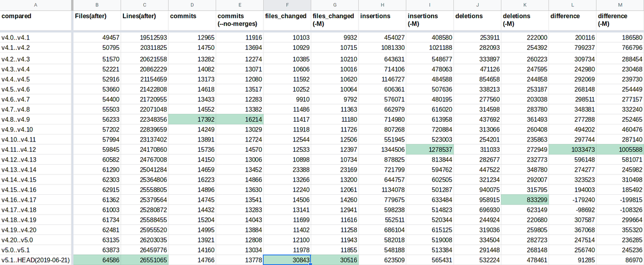The height and width of the screenshot is (265, 644).
Task: Click highlighted cell 1005588
Action: pyautogui.click(x=620, y=151)
